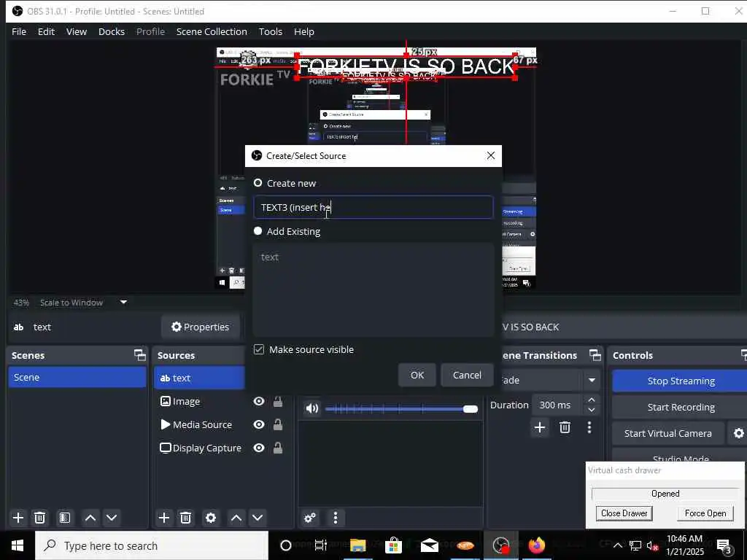
Task: Lock the Media Source
Action: click(x=278, y=424)
